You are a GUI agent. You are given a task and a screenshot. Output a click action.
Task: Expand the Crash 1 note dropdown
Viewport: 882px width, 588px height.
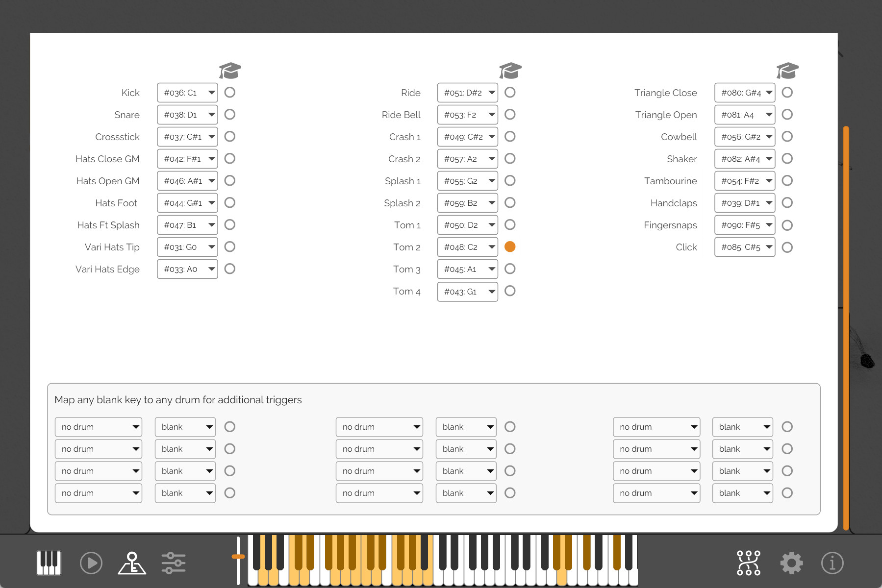point(467,137)
